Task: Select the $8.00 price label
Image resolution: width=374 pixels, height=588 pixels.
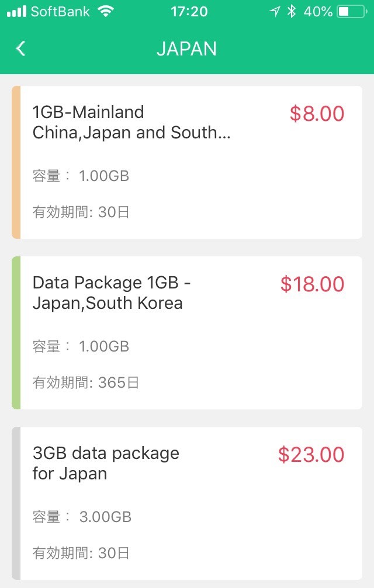Action: point(317,114)
